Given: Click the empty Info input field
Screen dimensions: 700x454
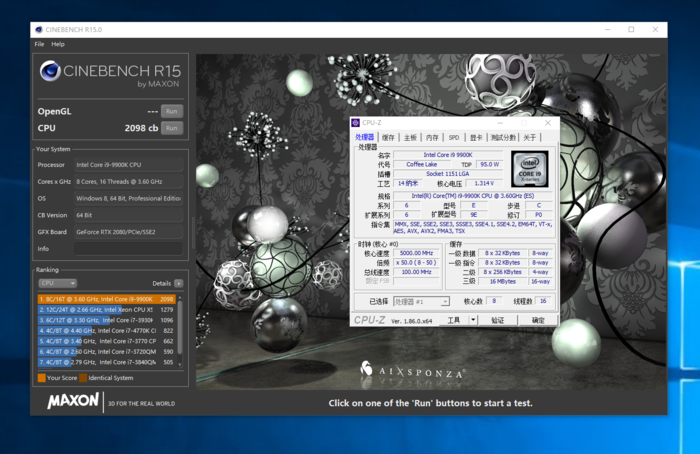Looking at the screenshot, I should 129,249.
